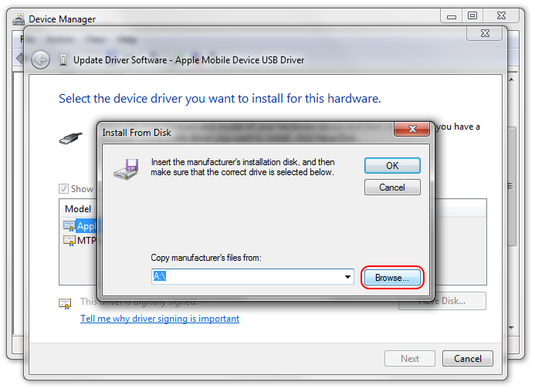The width and height of the screenshot is (535, 392).
Task: Click the USB cable hardware icon
Action: [x=70, y=138]
